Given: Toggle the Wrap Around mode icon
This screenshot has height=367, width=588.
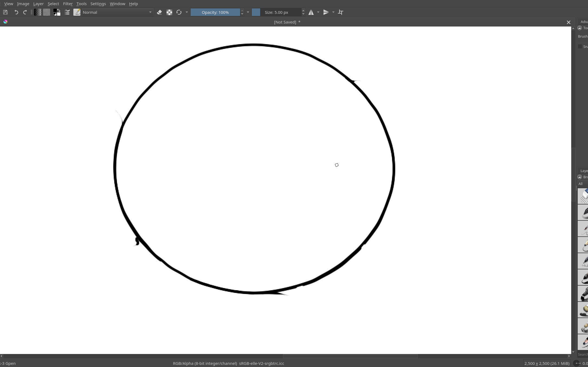Looking at the screenshot, I should tap(341, 12).
